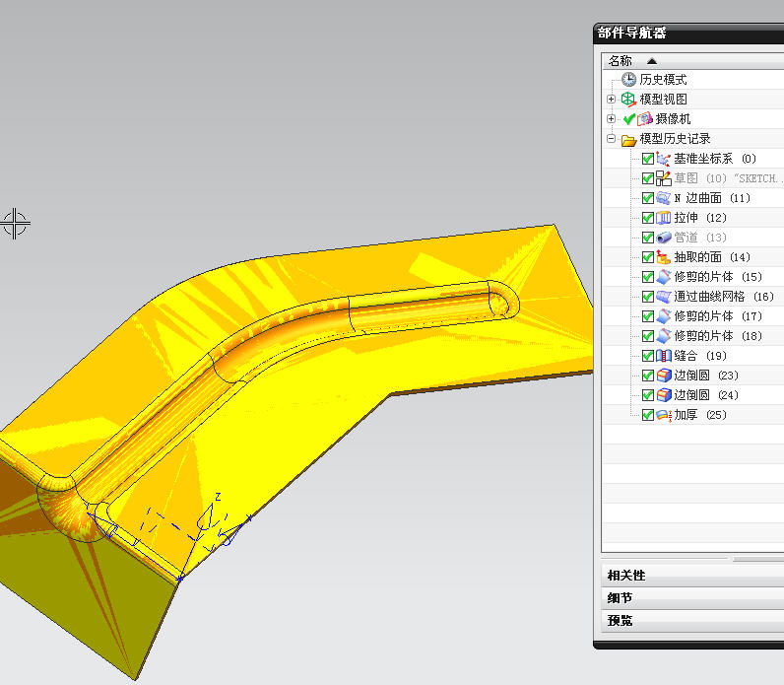Screen dimensions: 784x685
Task: Click the 通过曲线网格 (16) icon
Action: click(x=663, y=297)
